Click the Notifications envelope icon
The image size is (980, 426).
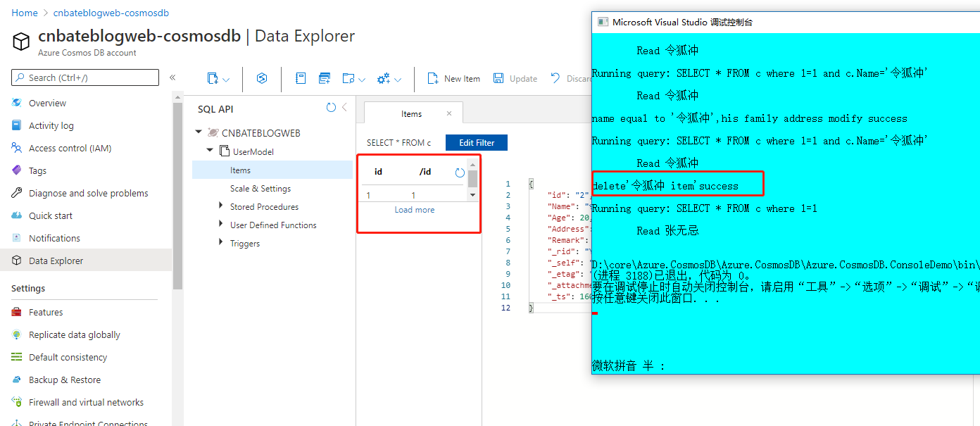tap(17, 238)
